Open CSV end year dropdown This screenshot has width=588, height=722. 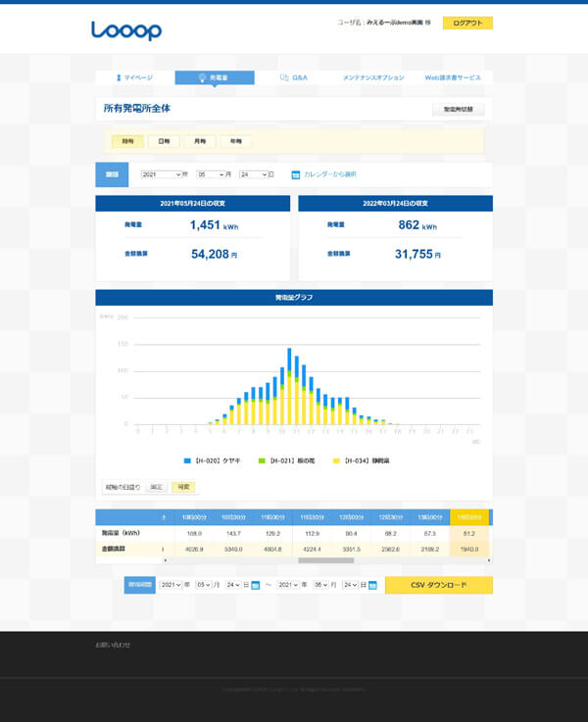click(x=288, y=585)
